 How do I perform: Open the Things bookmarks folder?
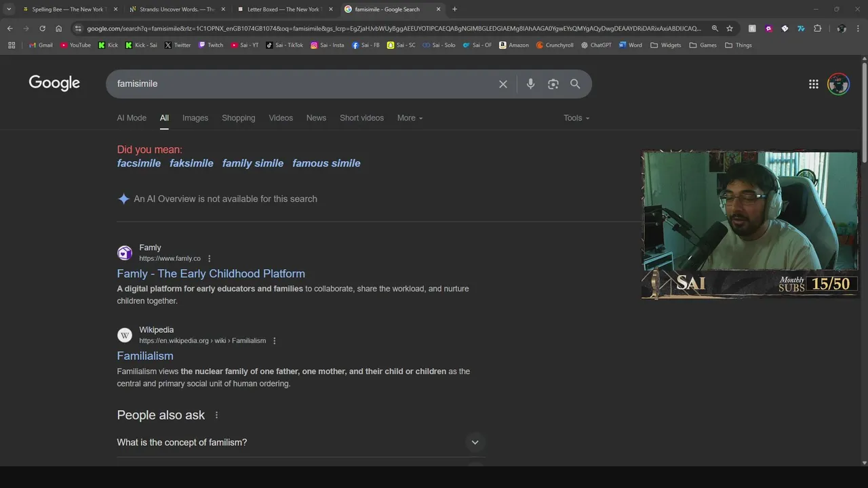(x=738, y=45)
